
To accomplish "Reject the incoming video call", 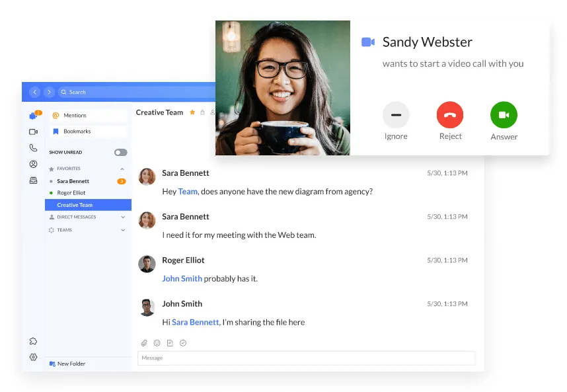I will pyautogui.click(x=450, y=115).
